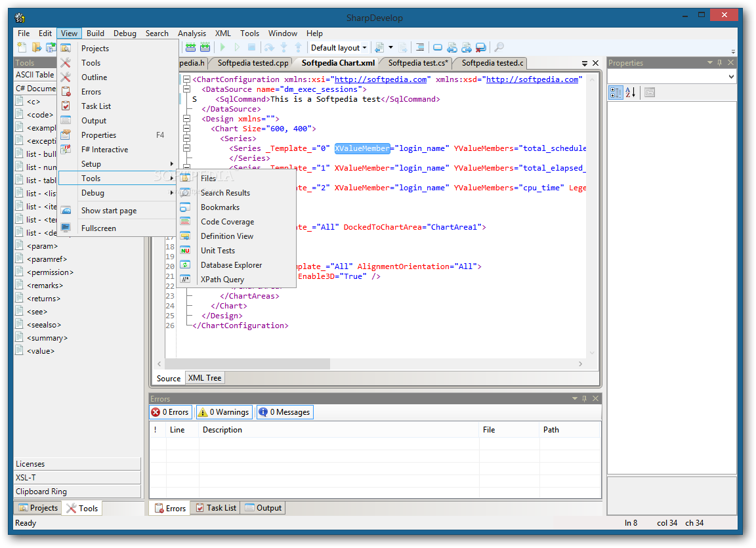
Task: Expand the Clipboard Ring category
Action: pos(77,491)
